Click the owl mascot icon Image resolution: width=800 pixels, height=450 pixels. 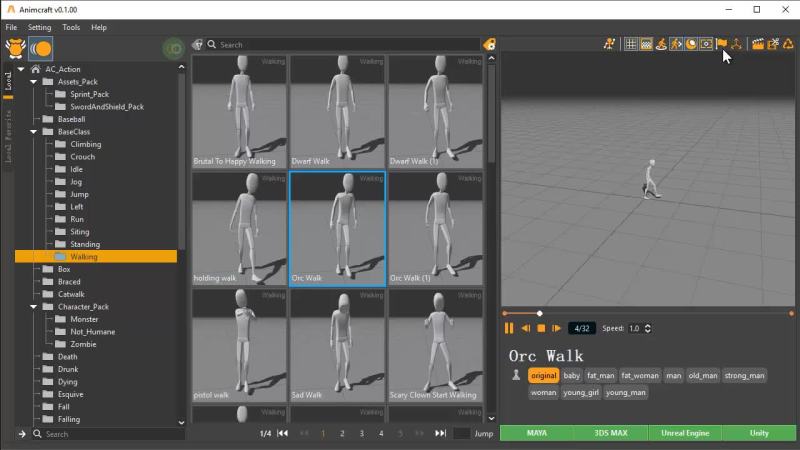tap(16, 48)
